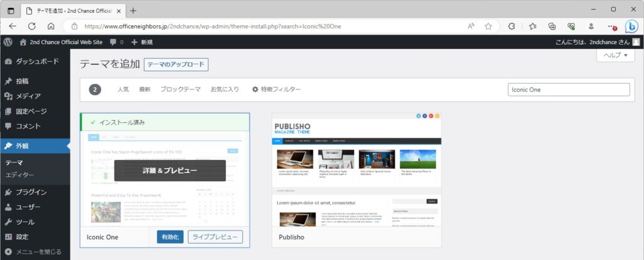Screen dimensions: 644x260
Task: Click the browser back arrow
Action: (x=13, y=26)
